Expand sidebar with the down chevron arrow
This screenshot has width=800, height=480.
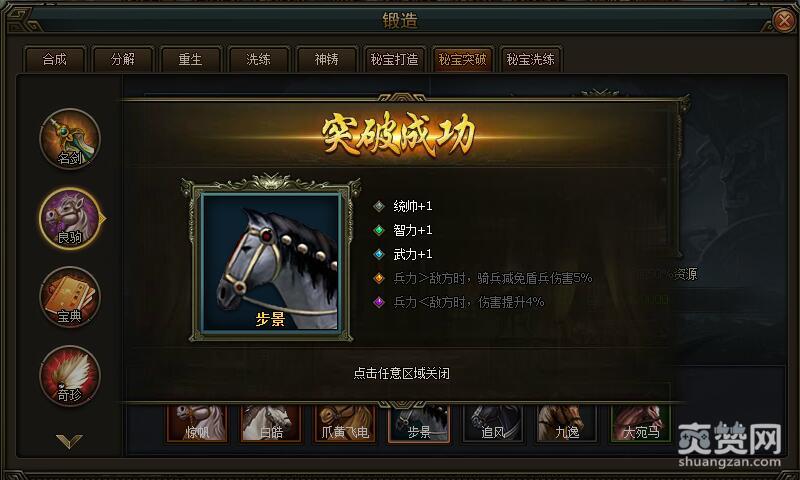click(69, 441)
